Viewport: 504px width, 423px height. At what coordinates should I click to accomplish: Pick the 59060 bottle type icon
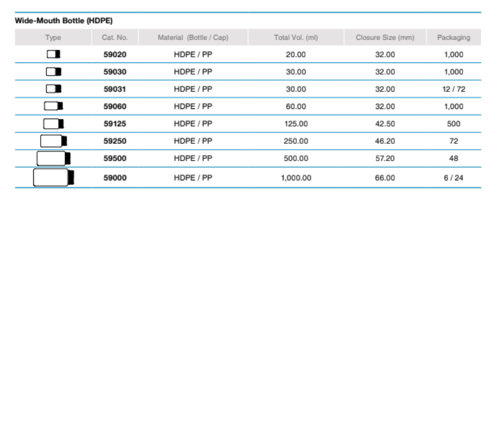[x=54, y=106]
